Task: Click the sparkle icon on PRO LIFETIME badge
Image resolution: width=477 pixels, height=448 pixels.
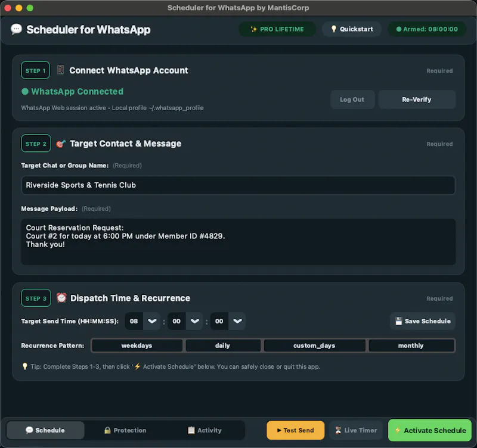Action: [253, 29]
